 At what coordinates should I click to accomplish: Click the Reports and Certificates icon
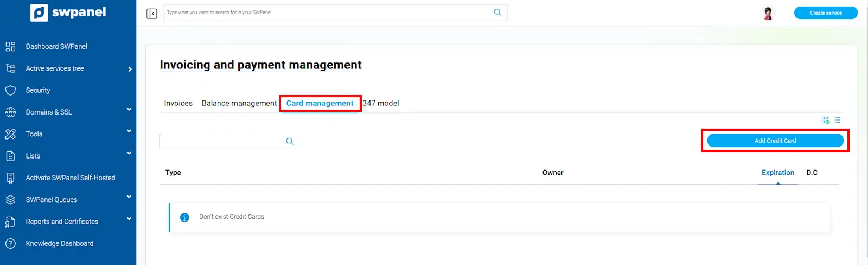(10, 222)
